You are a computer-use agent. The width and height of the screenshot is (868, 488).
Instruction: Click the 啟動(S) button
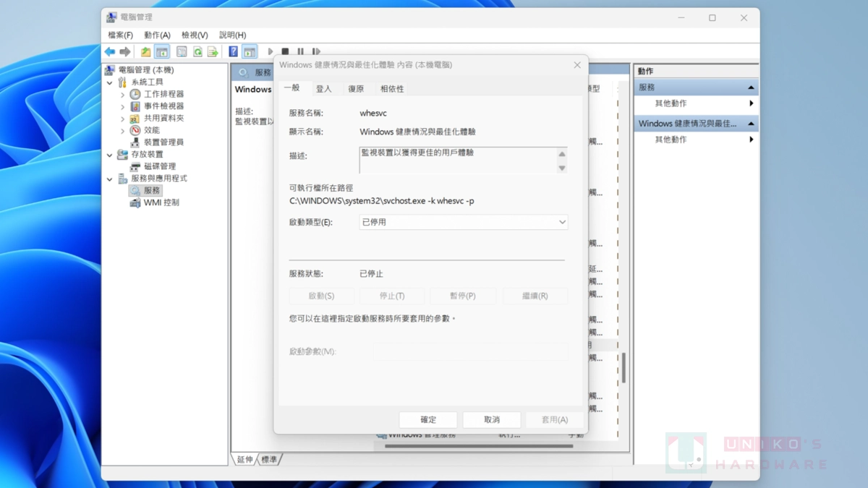coord(321,296)
